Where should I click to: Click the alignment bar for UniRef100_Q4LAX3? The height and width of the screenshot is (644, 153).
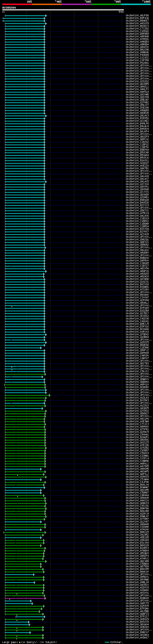(x=25, y=116)
